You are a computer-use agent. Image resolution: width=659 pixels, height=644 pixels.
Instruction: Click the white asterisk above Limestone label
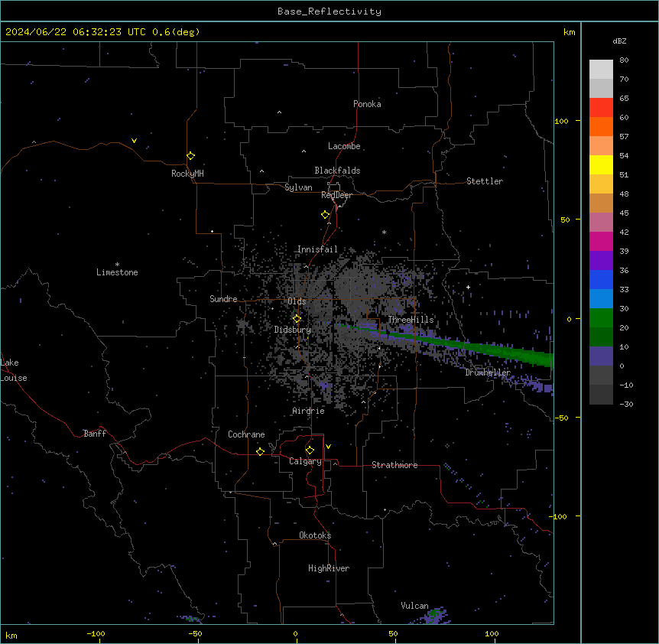(117, 265)
